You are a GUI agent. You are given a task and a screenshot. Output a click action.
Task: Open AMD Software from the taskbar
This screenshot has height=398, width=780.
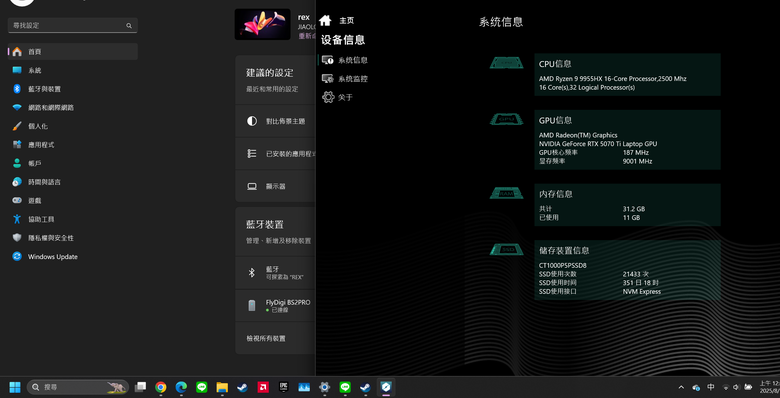pos(263,387)
